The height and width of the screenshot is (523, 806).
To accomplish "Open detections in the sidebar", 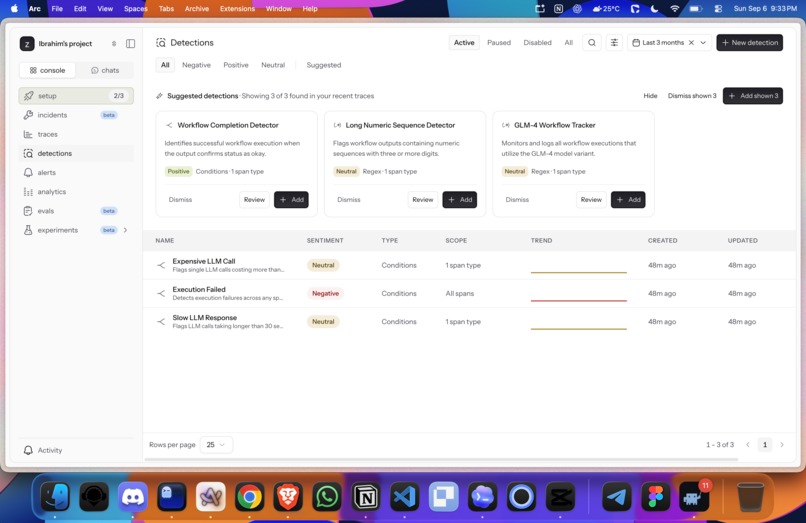I will (76, 153).
